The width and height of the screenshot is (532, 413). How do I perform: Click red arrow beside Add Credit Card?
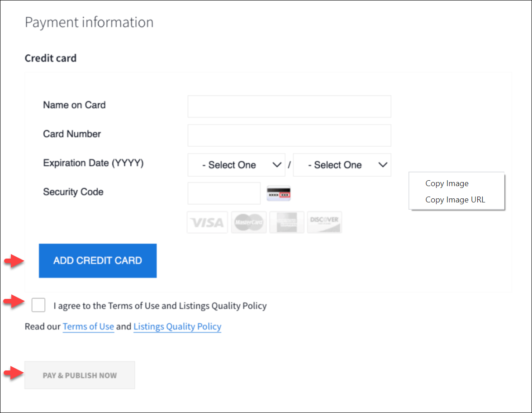[14, 261]
